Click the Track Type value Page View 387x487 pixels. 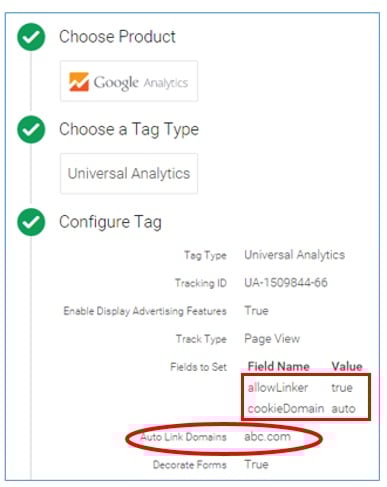pyautogui.click(x=272, y=339)
